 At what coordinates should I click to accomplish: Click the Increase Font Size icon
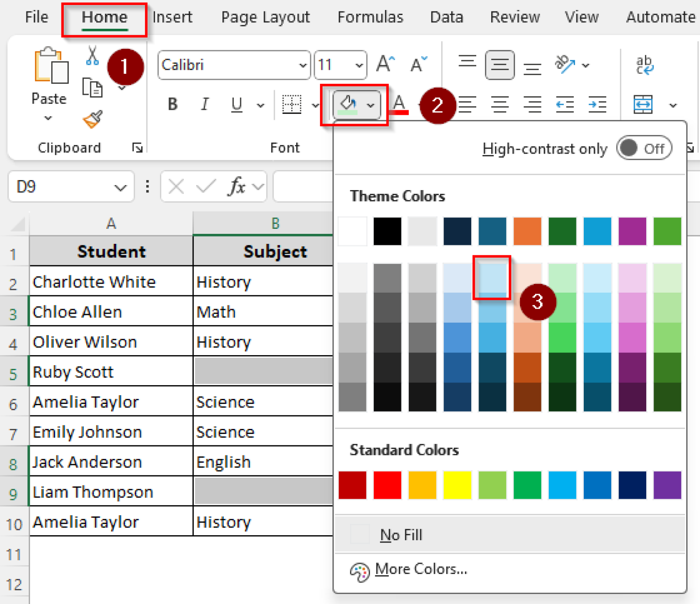coord(385,64)
